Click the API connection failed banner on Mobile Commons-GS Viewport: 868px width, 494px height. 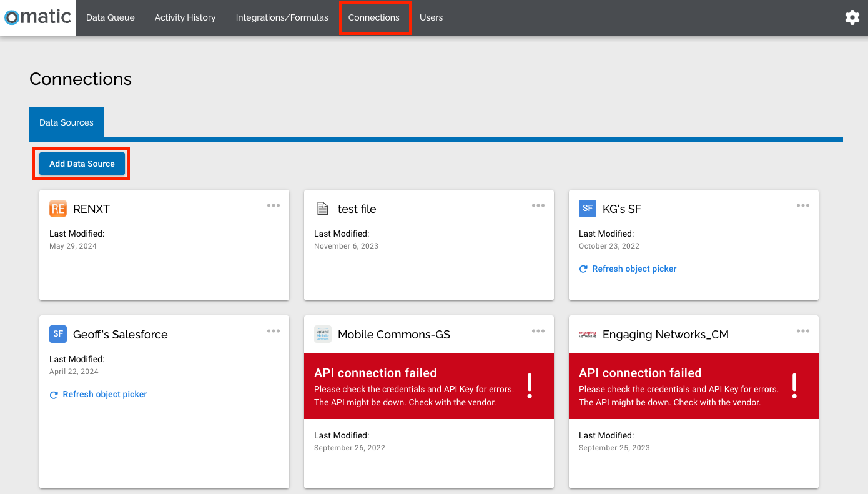pos(429,386)
